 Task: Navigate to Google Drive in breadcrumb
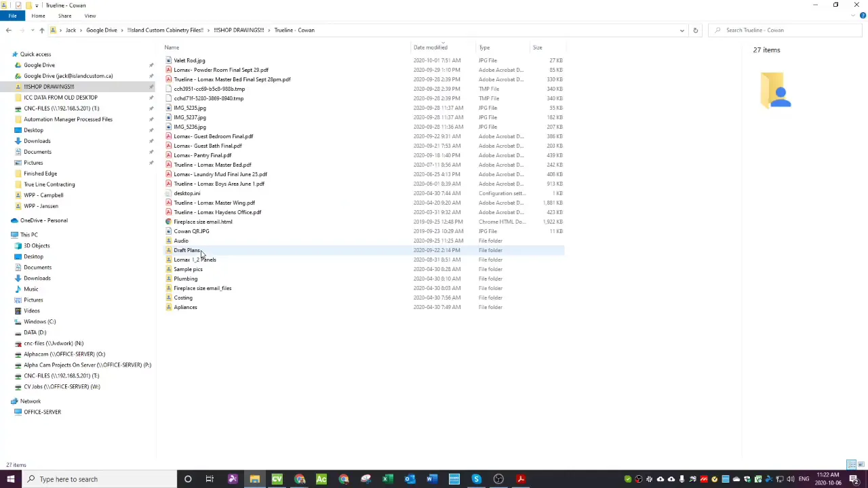click(102, 30)
